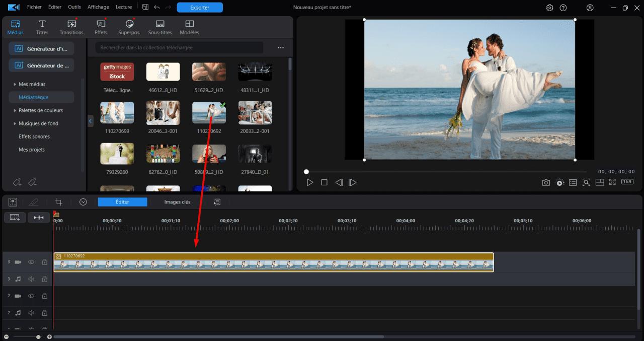This screenshot has width=644, height=341.
Task: Lock video track 2
Action: pos(44,296)
